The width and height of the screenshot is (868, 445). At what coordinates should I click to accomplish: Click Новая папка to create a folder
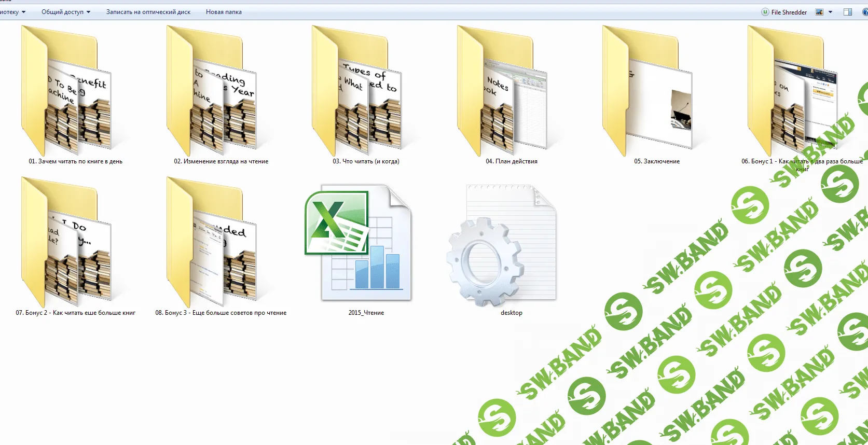(224, 12)
